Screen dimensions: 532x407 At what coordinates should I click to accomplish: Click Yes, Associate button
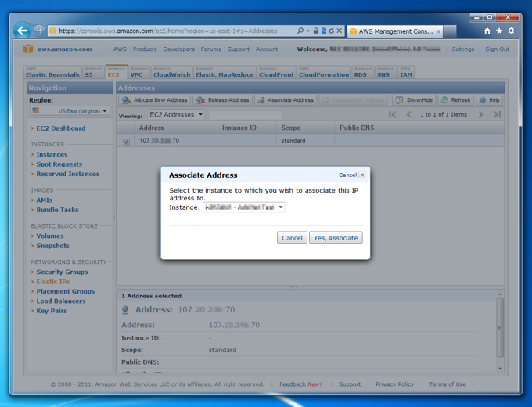(336, 238)
